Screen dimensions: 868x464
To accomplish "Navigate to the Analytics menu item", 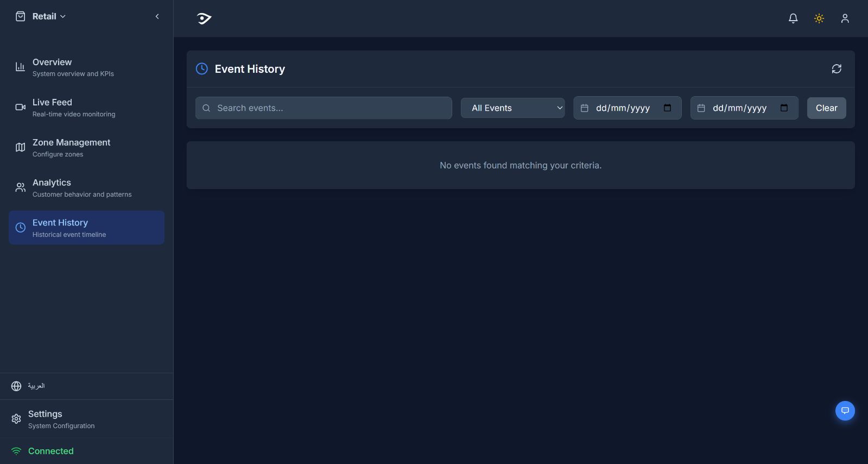I will click(86, 187).
